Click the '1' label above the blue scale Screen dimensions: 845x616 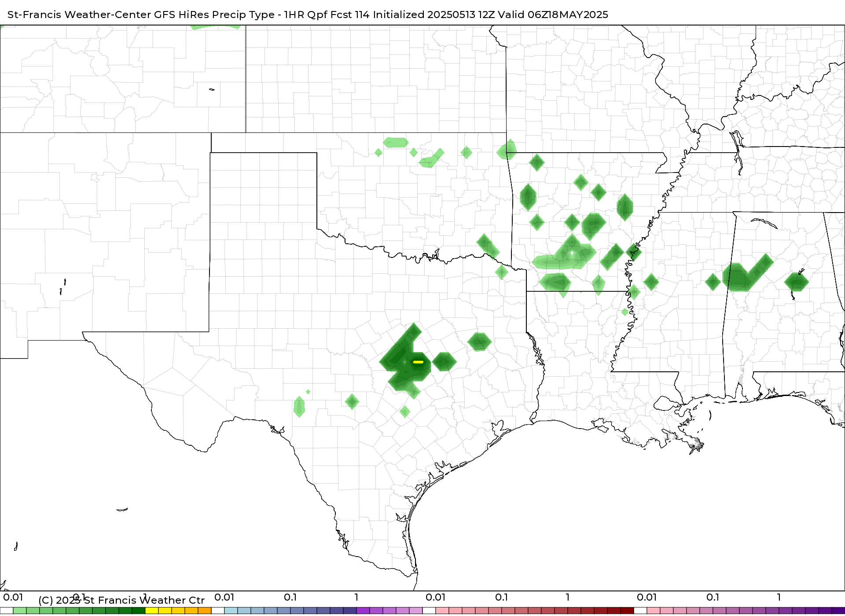356,598
